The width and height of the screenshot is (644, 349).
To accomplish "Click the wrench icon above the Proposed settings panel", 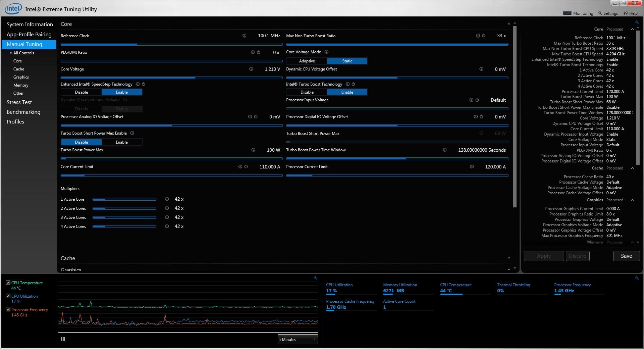I will click(x=637, y=22).
